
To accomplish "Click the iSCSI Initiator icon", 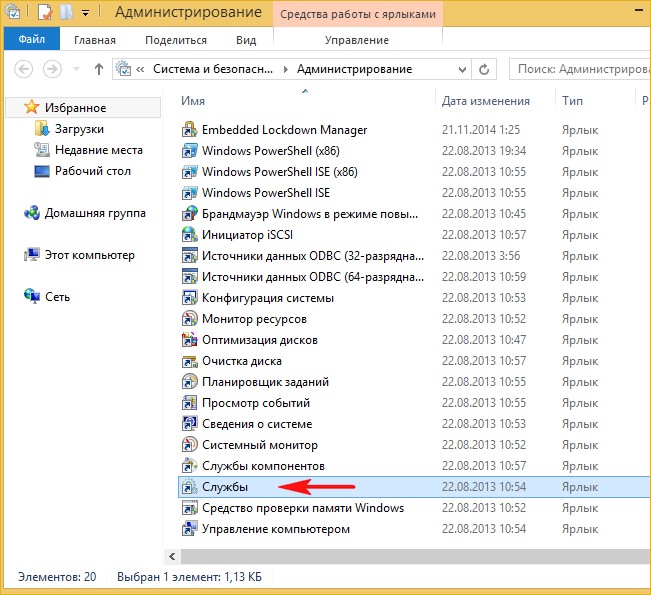I will click(x=190, y=235).
